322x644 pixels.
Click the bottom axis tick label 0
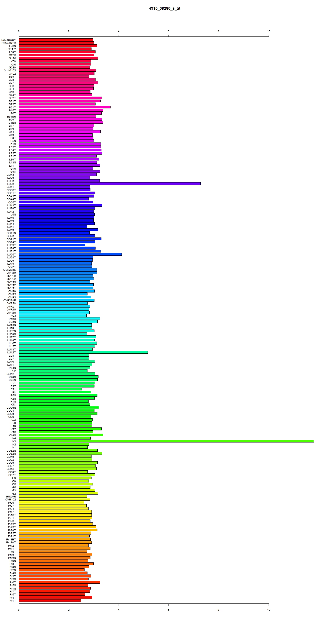coord(19,610)
